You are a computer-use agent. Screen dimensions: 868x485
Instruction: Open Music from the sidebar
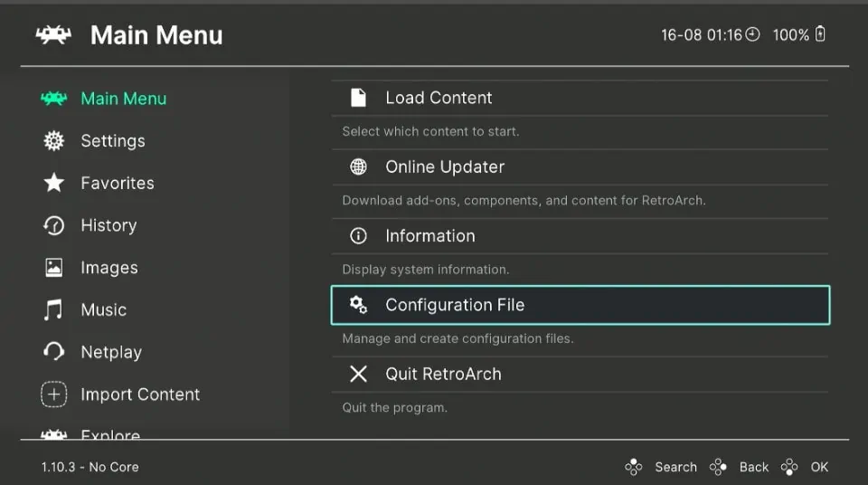click(x=103, y=309)
